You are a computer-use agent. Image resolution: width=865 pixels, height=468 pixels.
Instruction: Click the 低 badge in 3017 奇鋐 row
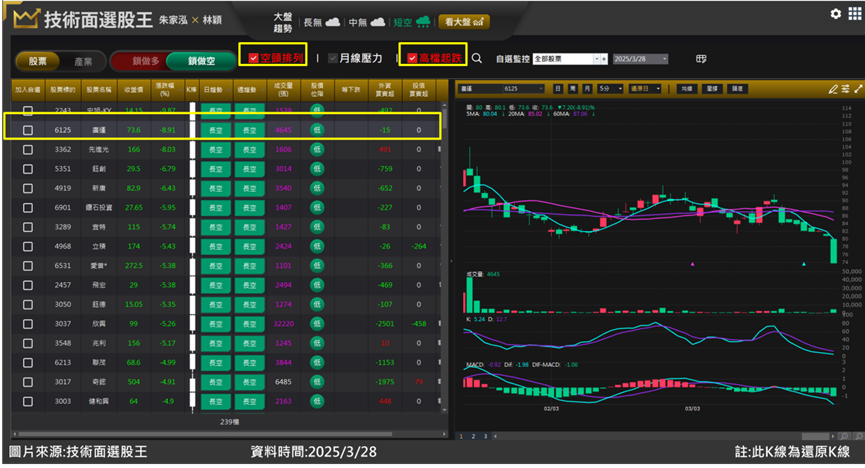[317, 381]
